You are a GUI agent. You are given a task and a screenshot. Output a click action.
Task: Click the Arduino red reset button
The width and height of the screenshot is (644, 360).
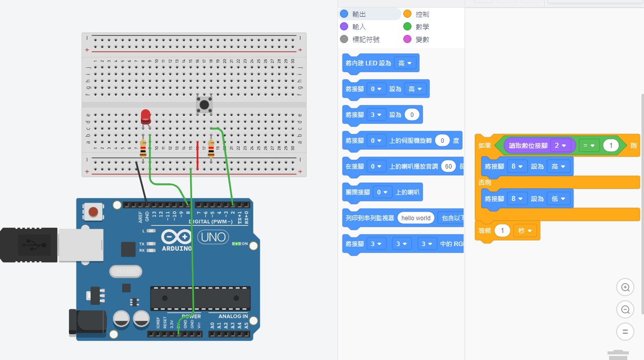pyautogui.click(x=93, y=211)
